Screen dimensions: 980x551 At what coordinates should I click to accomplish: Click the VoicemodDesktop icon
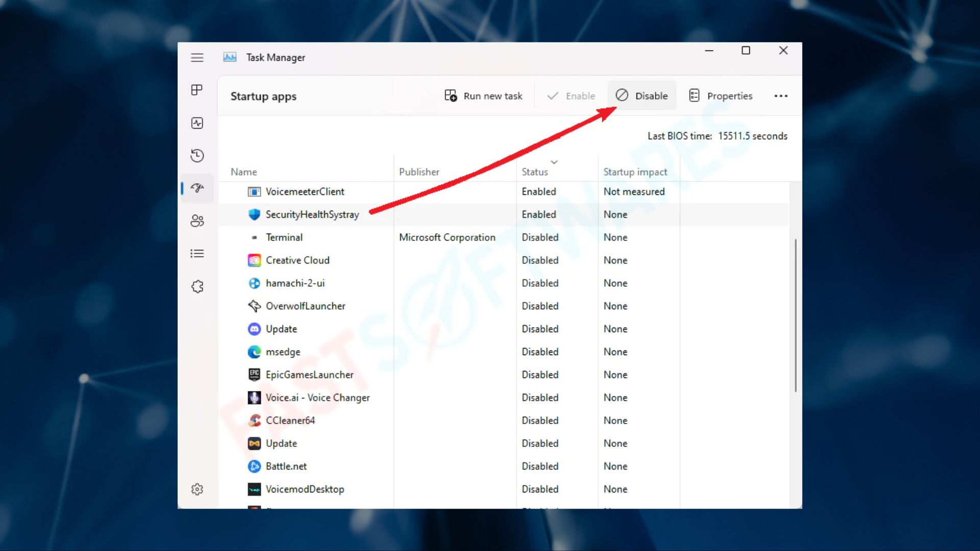point(254,489)
